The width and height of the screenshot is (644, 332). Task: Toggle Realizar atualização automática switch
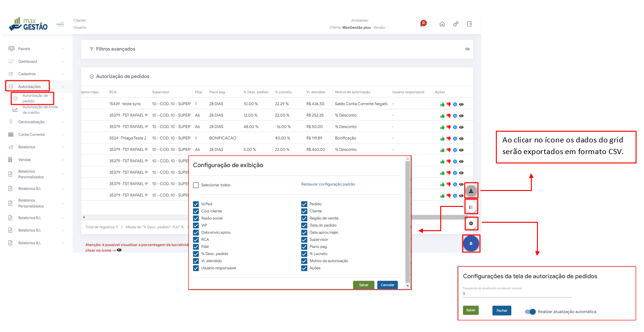tap(530, 311)
